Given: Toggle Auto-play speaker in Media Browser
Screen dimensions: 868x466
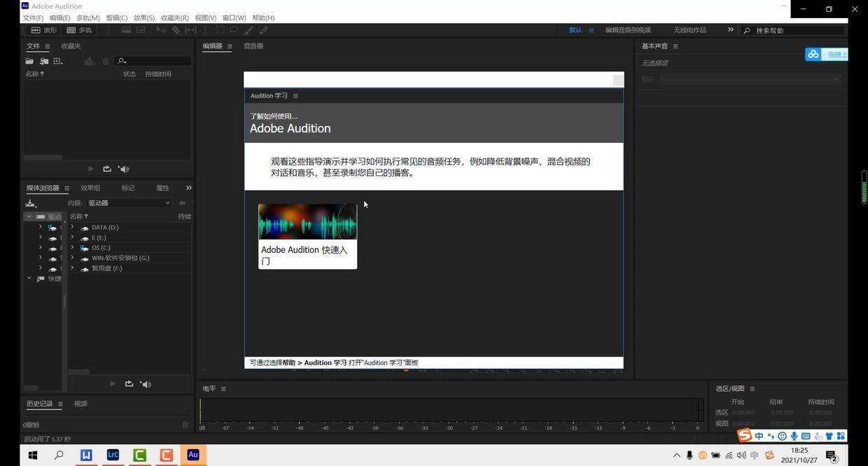Looking at the screenshot, I should pos(146,384).
